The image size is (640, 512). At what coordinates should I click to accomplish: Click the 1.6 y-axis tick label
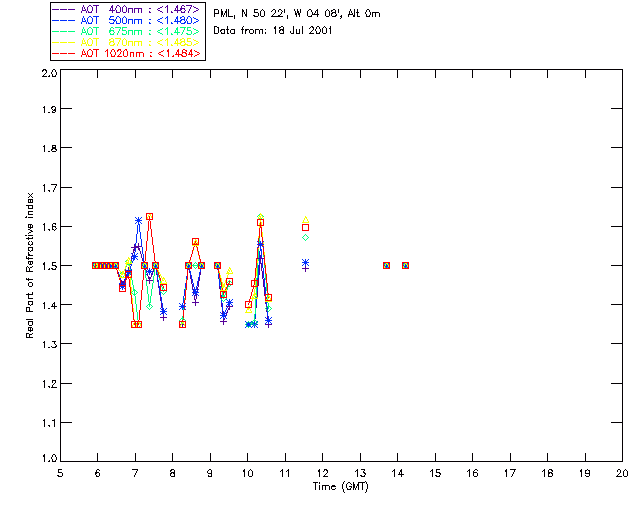[x=49, y=227]
